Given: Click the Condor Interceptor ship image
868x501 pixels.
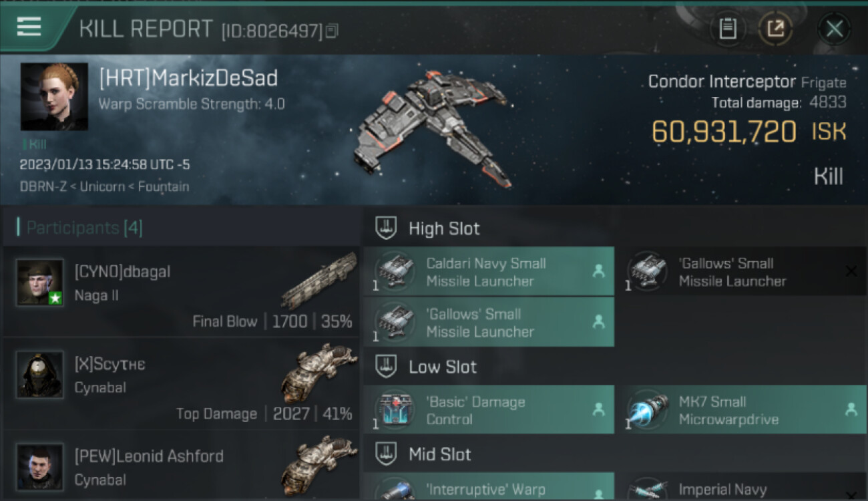Looking at the screenshot, I should [x=431, y=127].
